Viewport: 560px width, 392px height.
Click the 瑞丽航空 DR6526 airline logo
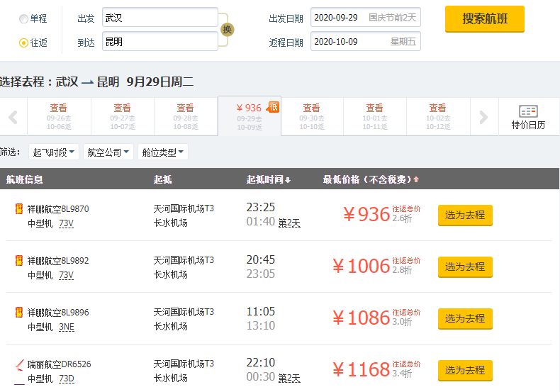(19, 364)
